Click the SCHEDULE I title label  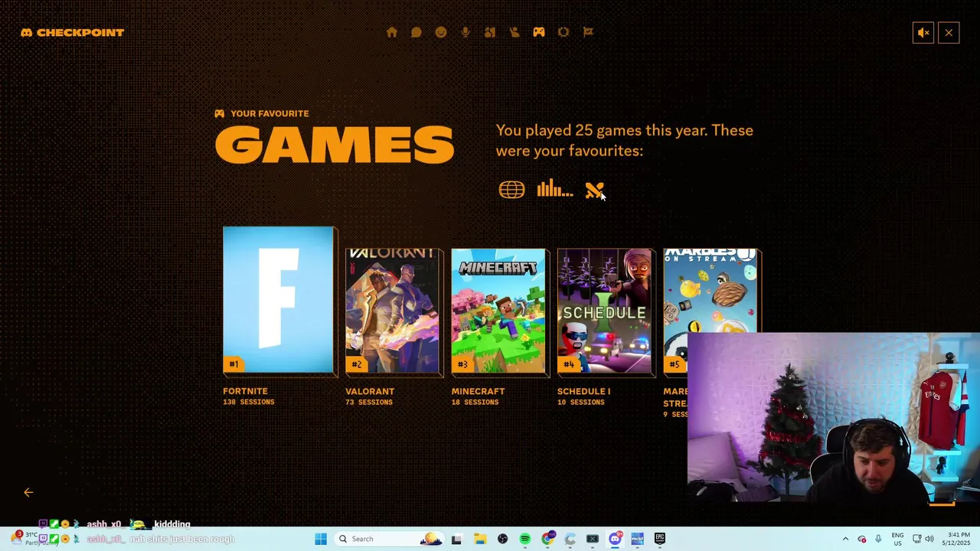pos(583,391)
